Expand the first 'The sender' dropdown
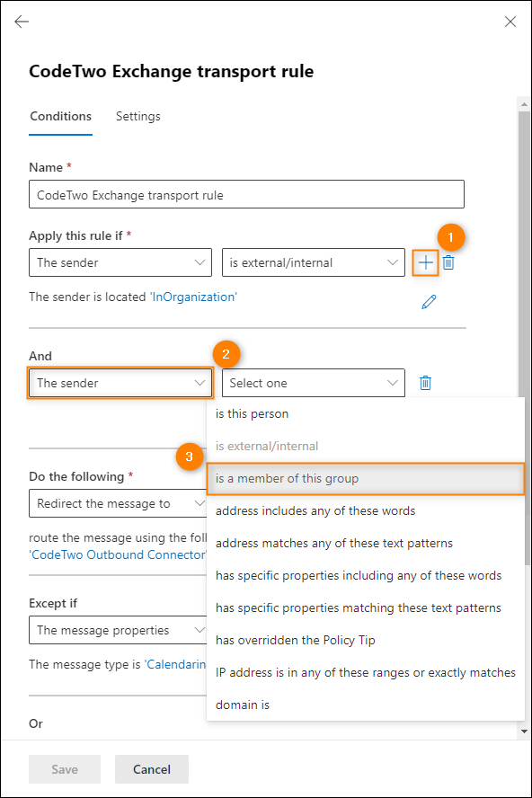Image resolution: width=532 pixels, height=798 pixels. click(120, 262)
